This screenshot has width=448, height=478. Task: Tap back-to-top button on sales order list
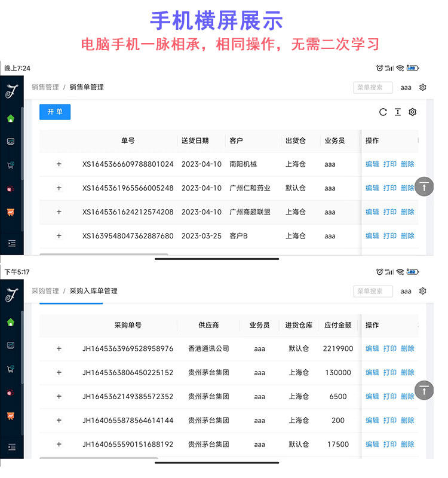pos(424,186)
